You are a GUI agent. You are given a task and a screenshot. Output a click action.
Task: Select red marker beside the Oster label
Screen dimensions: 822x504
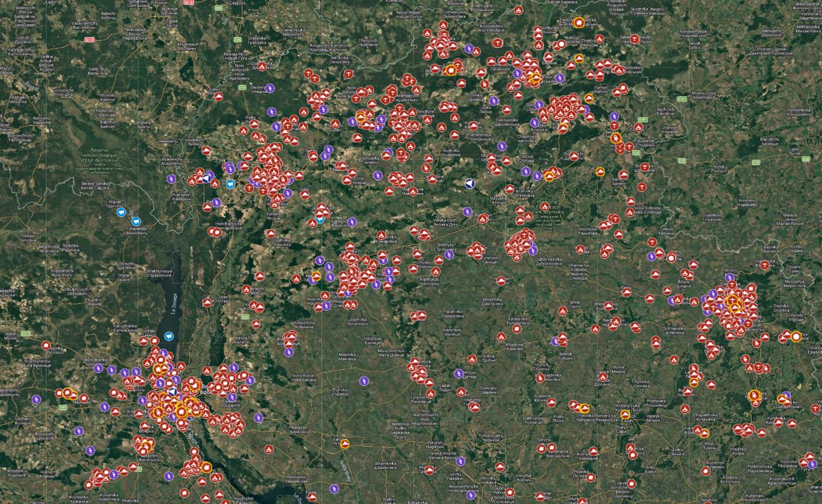point(207,302)
